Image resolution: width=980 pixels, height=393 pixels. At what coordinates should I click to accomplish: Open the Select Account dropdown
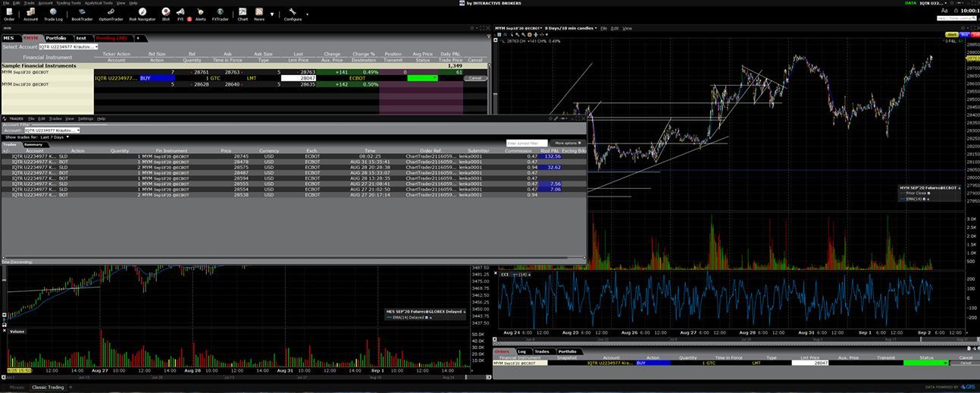click(68, 47)
